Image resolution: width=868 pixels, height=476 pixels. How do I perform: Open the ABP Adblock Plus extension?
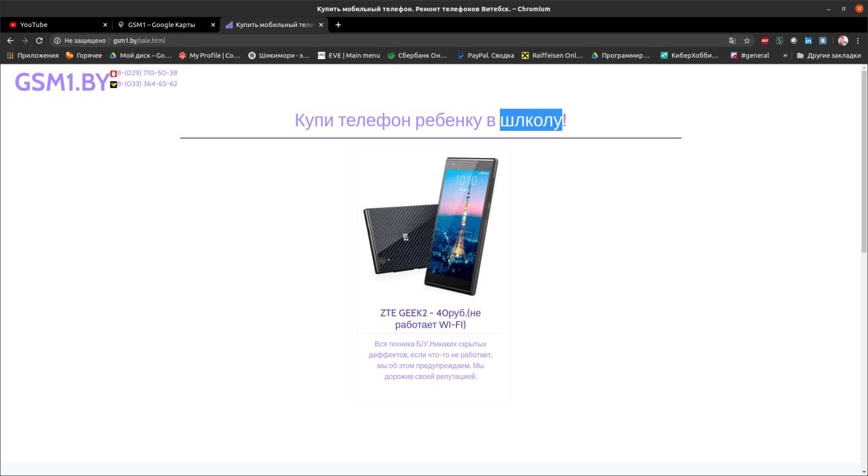[765, 41]
